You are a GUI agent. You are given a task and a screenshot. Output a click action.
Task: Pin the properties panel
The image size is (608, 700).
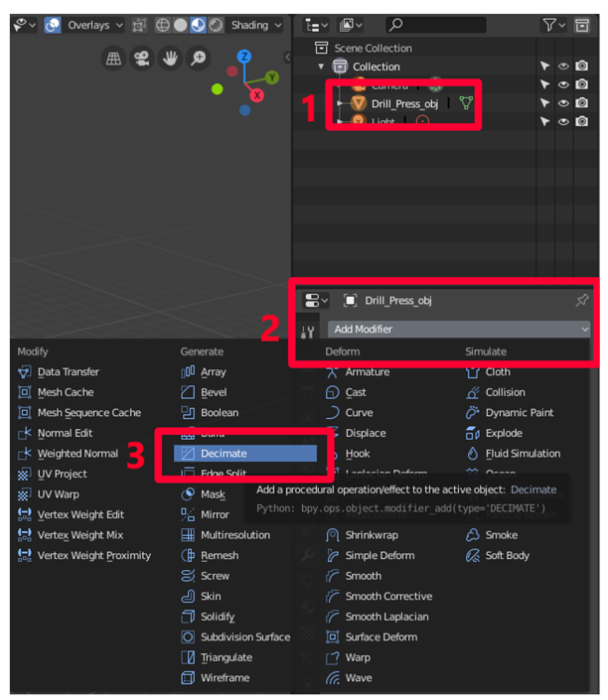tap(581, 301)
